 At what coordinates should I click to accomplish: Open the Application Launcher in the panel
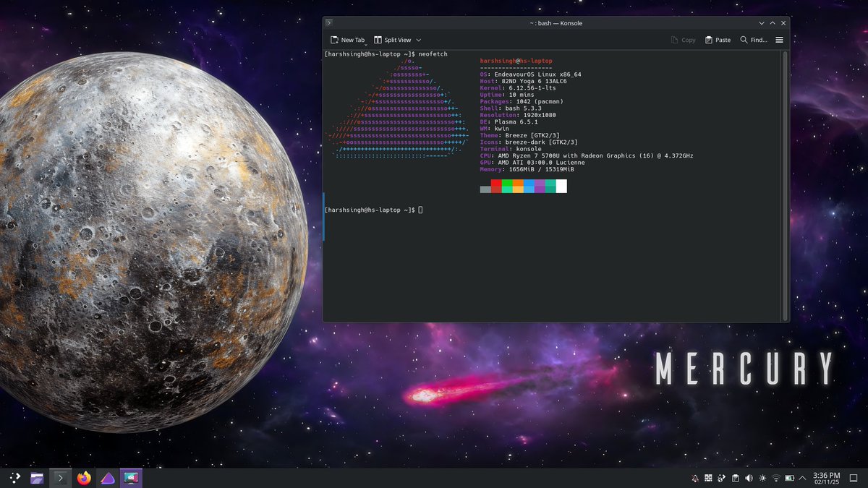pos(14,478)
